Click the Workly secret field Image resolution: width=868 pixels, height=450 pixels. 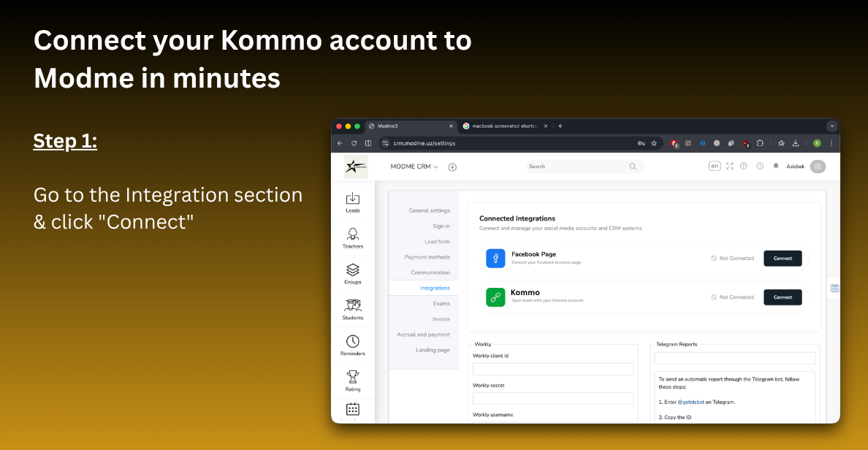[553, 399]
